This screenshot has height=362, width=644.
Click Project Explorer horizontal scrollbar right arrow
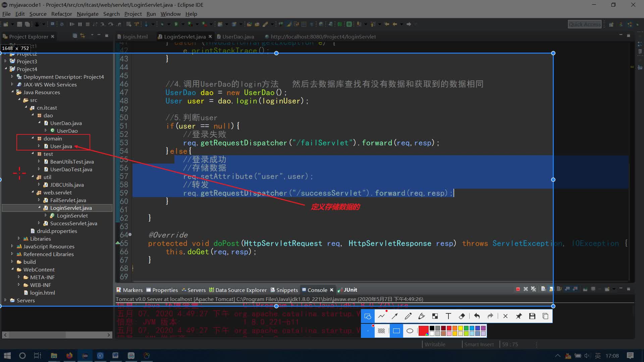click(x=109, y=335)
